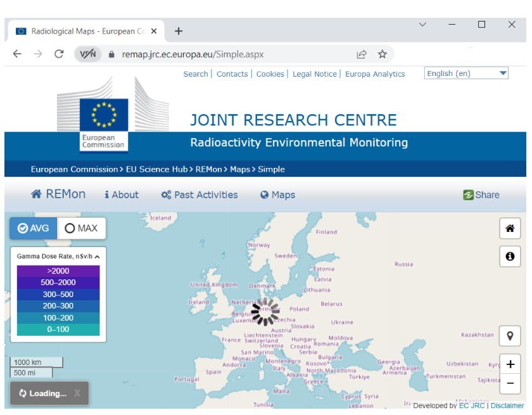Click the 200–300 legend swatch
The width and height of the screenshot is (532, 415).
tap(58, 306)
